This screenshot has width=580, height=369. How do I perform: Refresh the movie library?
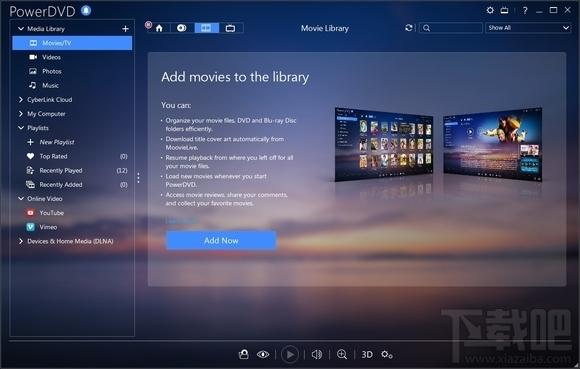point(408,28)
